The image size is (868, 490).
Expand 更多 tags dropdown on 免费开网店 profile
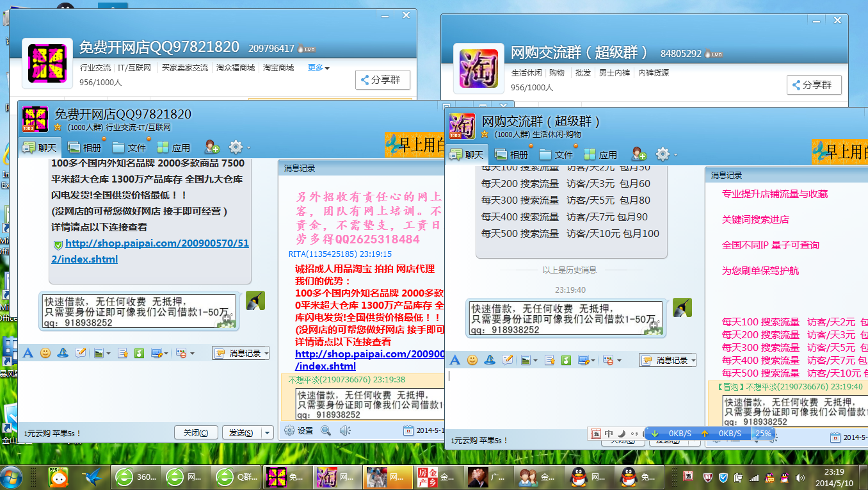point(319,68)
